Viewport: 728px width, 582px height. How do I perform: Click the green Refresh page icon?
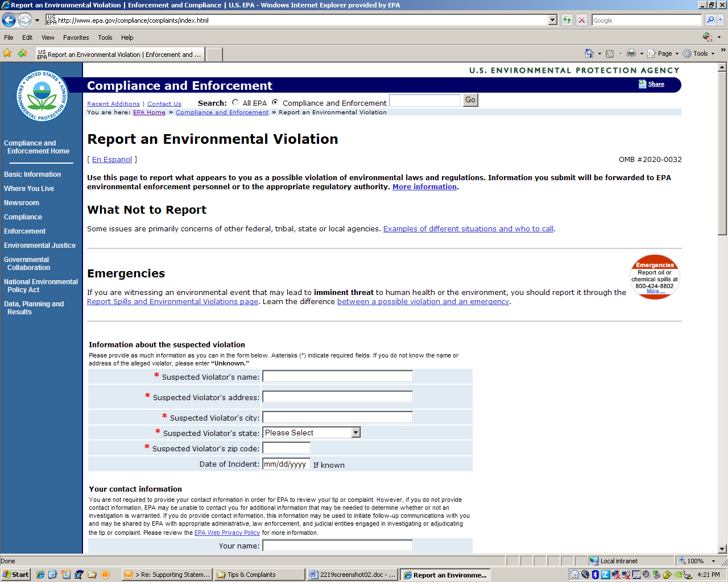tap(567, 20)
